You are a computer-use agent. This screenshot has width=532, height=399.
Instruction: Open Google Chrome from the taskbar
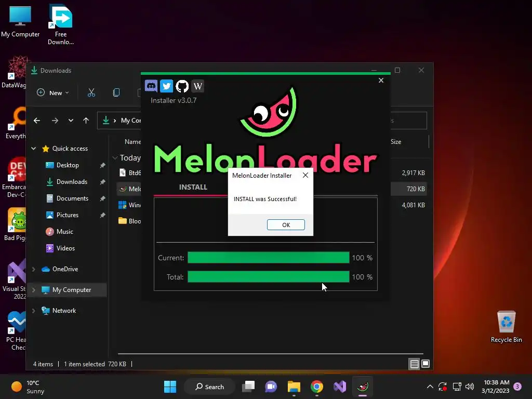[x=316, y=387]
